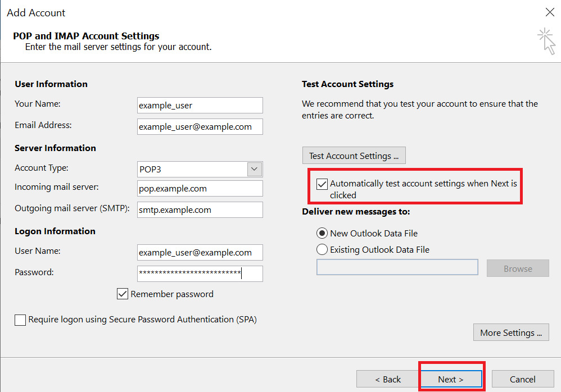Click the Your Name input field

coord(200,105)
